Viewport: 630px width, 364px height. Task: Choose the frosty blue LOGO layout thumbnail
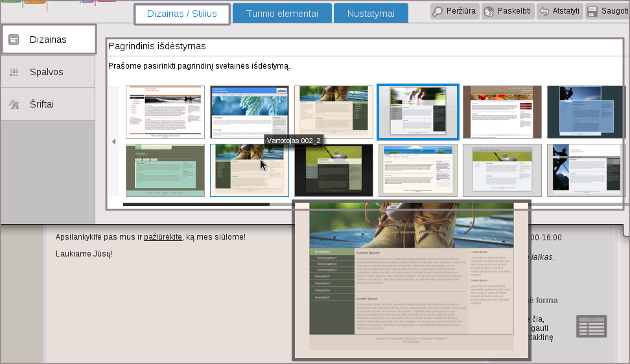click(250, 111)
